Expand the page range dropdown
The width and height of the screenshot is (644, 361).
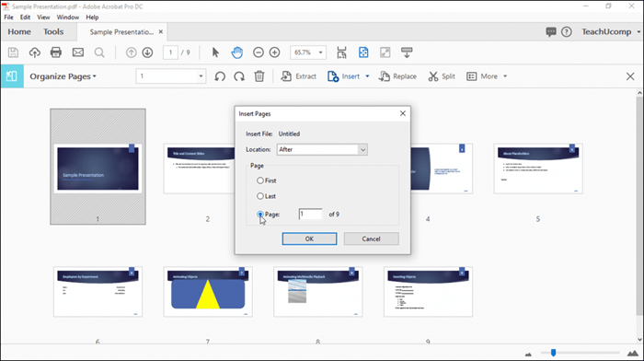pyautogui.click(x=201, y=76)
